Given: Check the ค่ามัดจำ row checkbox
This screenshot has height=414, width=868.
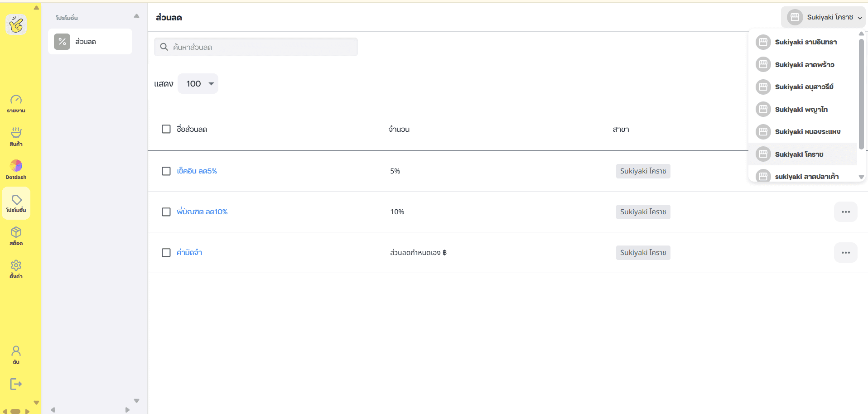Looking at the screenshot, I should 166,253.
